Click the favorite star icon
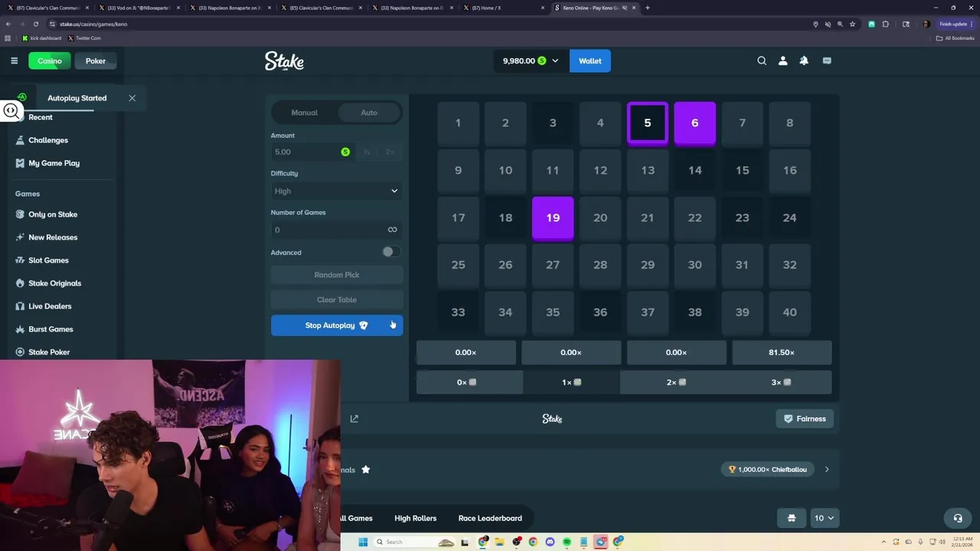 [x=366, y=469]
